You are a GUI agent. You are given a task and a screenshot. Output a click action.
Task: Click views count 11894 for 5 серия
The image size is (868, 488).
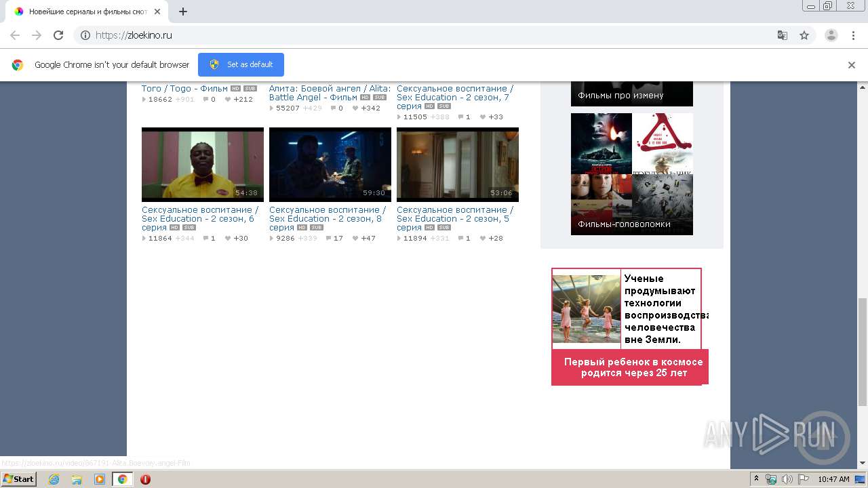415,239
